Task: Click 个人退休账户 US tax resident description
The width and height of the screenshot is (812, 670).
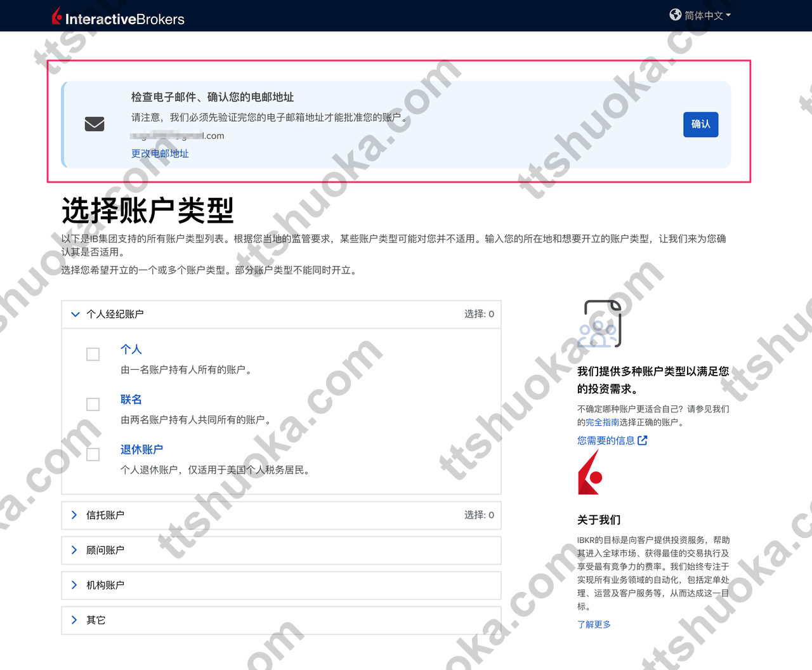Action: 215,470
